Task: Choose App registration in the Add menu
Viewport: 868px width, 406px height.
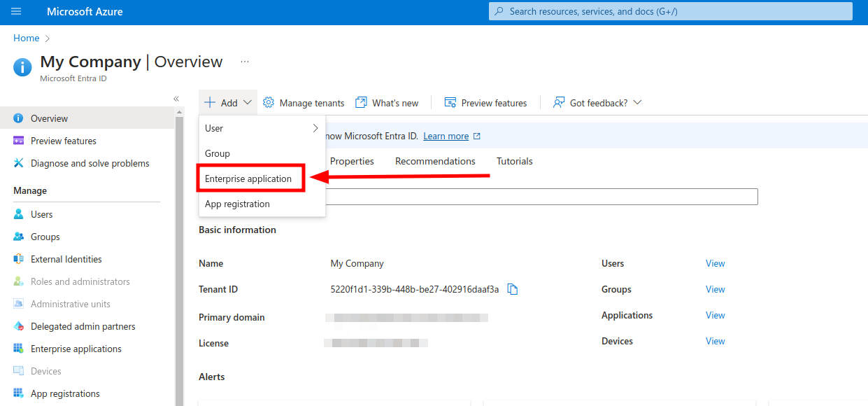Action: tap(237, 204)
